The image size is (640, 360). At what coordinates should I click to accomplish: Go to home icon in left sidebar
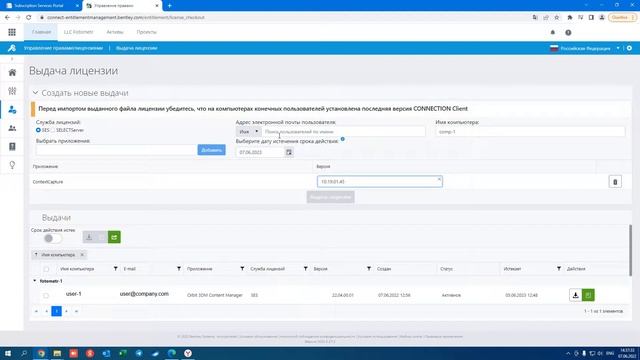click(12, 73)
